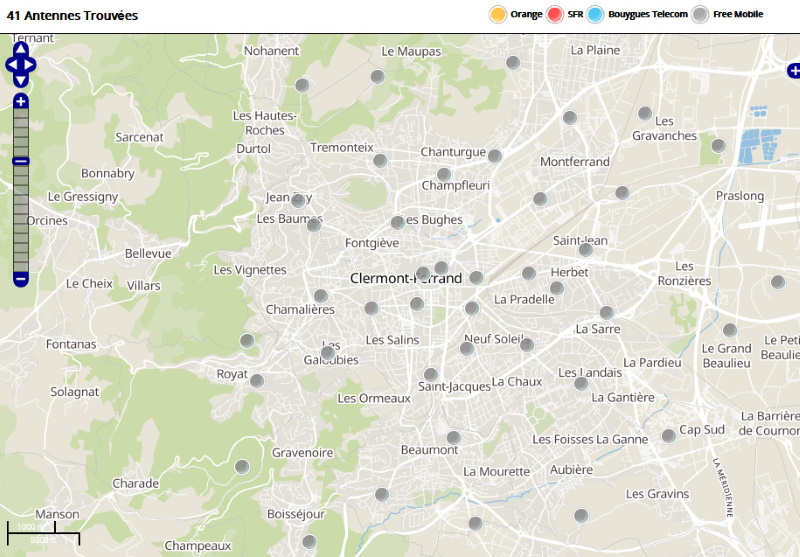800x557 pixels.
Task: Zoom out with the bottom minus button
Action: click(21, 278)
